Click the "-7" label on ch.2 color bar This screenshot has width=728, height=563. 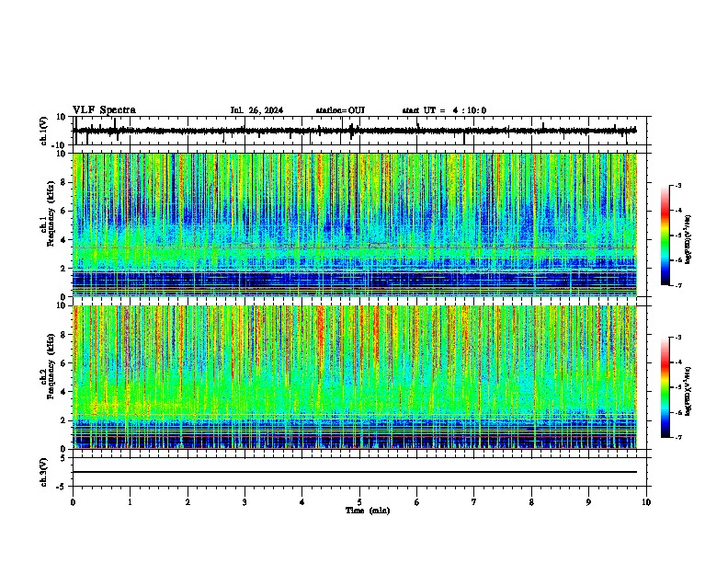(678, 438)
